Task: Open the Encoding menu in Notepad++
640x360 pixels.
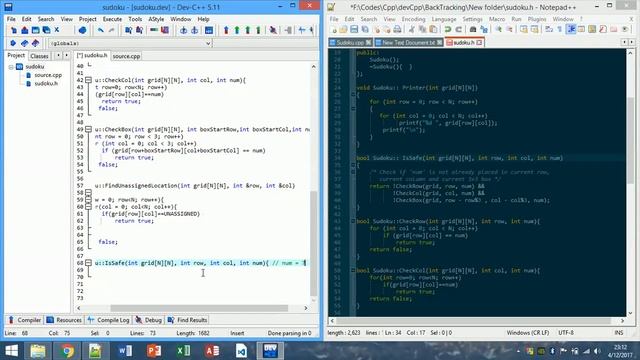Action: pyautogui.click(x=413, y=19)
